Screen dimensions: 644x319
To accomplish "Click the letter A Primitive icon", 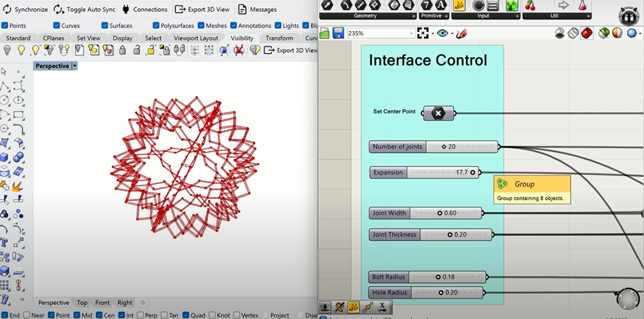I will pyautogui.click(x=441, y=5).
